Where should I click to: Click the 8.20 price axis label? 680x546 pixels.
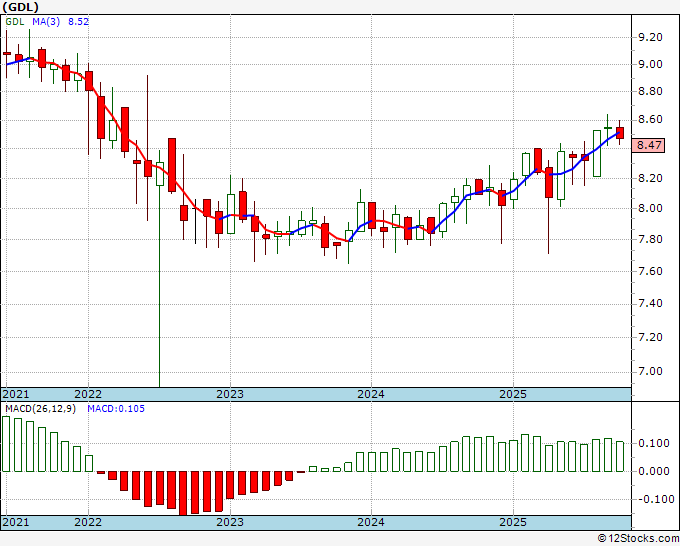(x=650, y=178)
